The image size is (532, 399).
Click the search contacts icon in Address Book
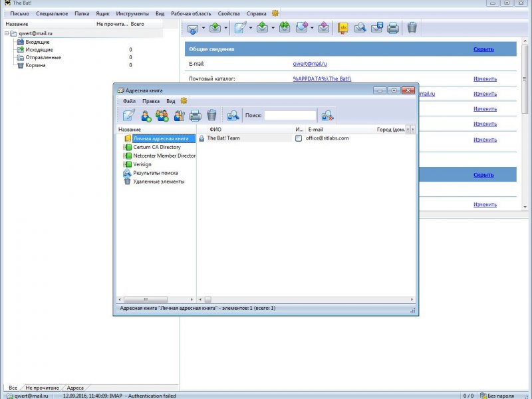233,116
